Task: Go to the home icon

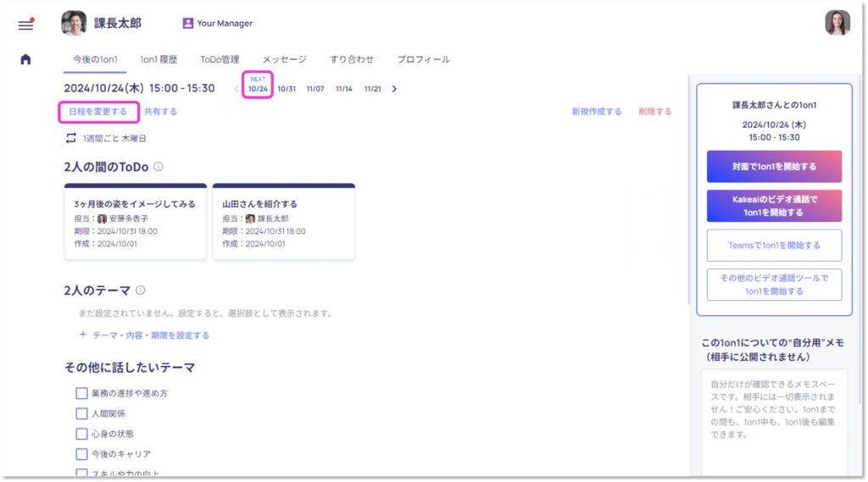Action: point(25,59)
